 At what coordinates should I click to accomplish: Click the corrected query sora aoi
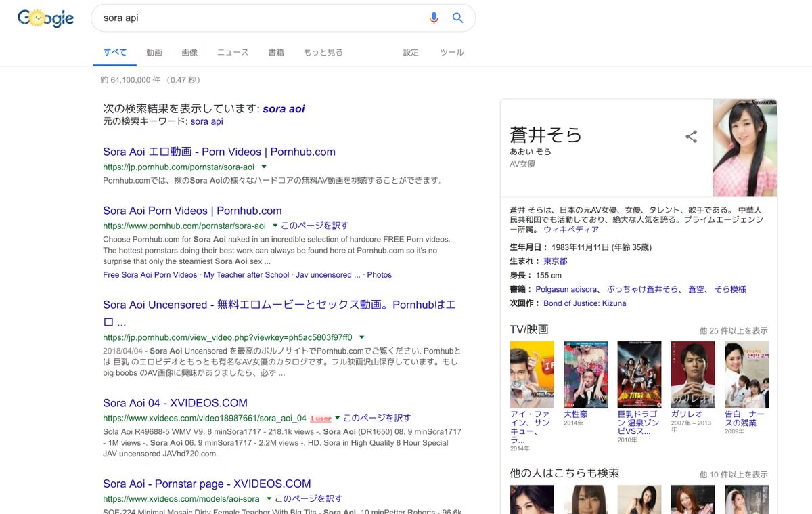(284, 108)
